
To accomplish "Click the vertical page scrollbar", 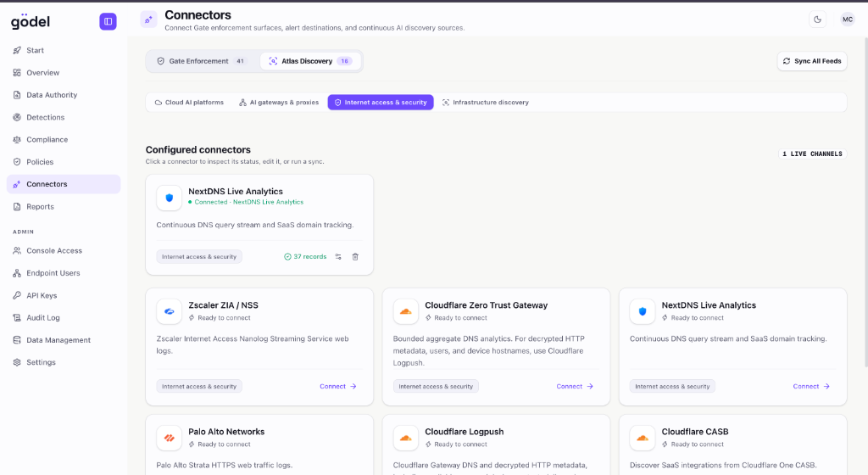I will (x=865, y=200).
